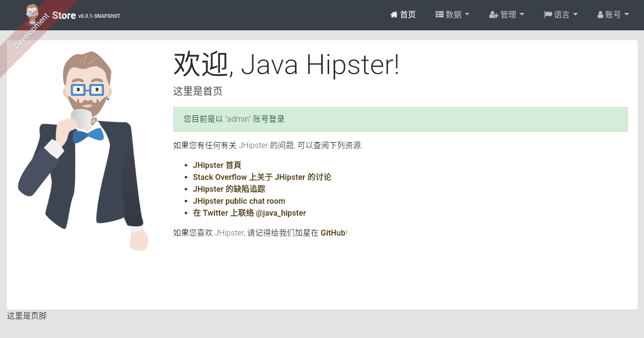Click the 如果您有任何有关 JHipster 的问题 paragraph
Screen dimensions: 644x338
click(268, 146)
